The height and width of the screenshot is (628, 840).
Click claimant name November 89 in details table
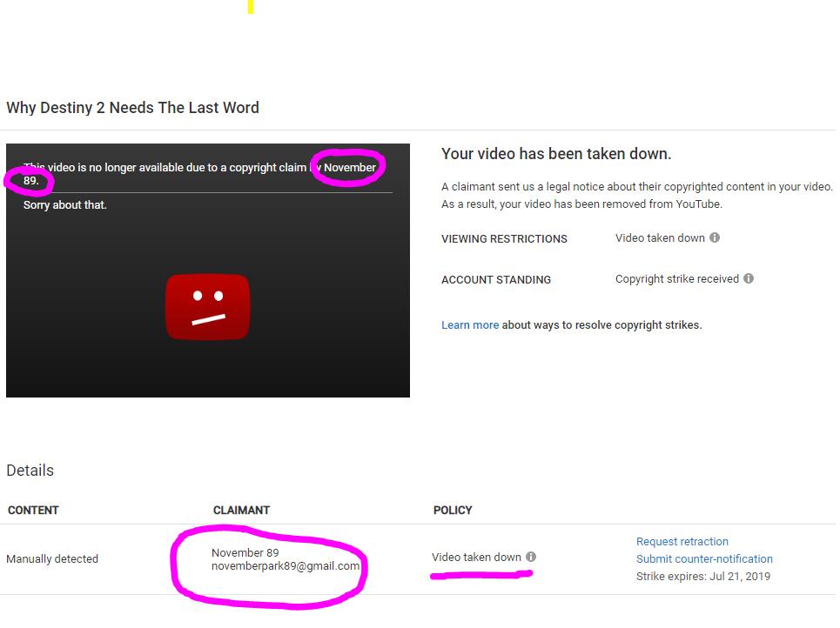point(245,552)
